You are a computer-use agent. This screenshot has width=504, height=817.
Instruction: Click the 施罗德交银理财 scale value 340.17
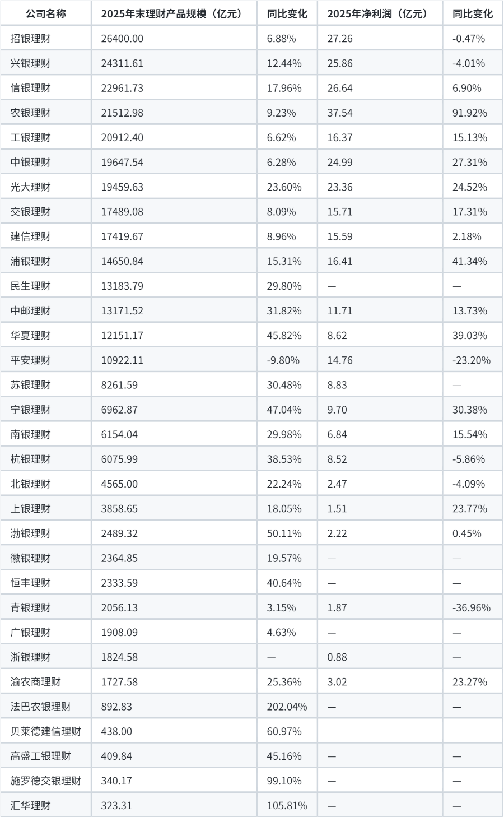click(x=116, y=781)
